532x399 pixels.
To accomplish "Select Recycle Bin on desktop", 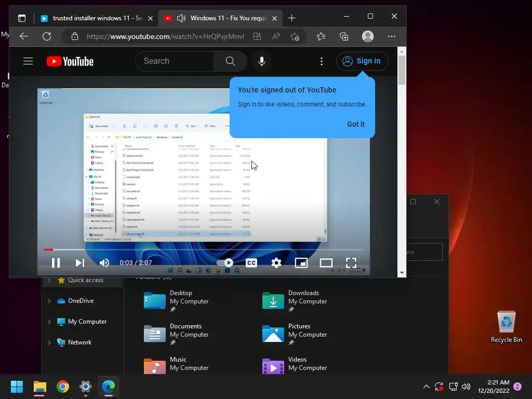I will [x=506, y=326].
